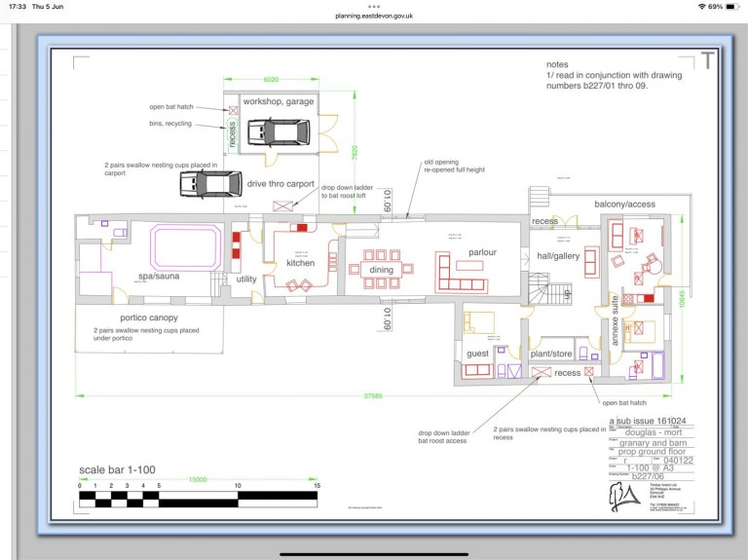Click the 'granary and barn' project title

(x=653, y=443)
